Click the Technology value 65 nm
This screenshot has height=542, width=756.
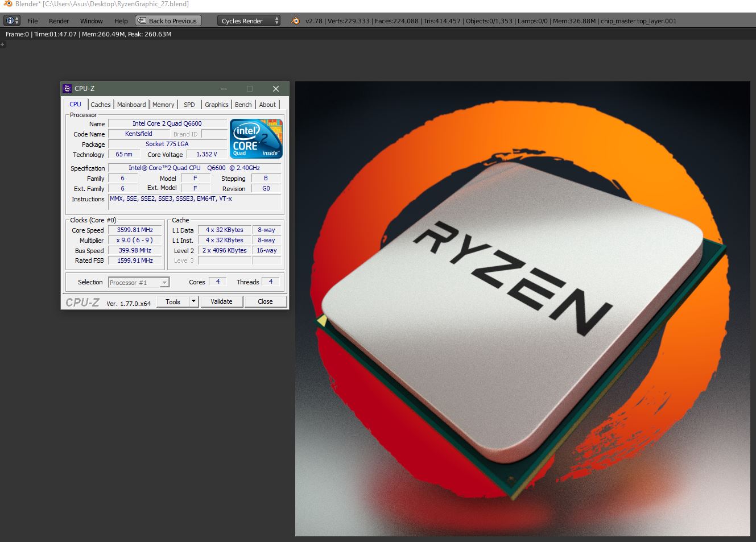click(x=124, y=154)
